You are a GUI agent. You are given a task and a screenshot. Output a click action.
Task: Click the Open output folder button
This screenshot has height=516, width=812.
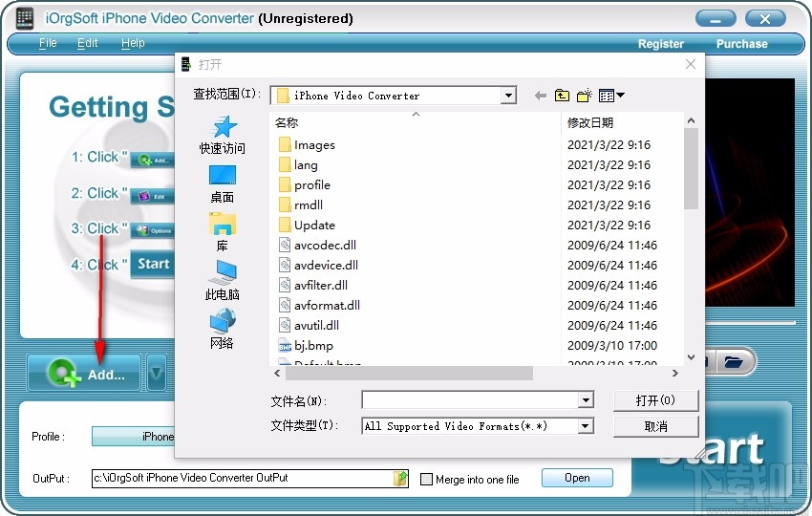click(x=577, y=478)
